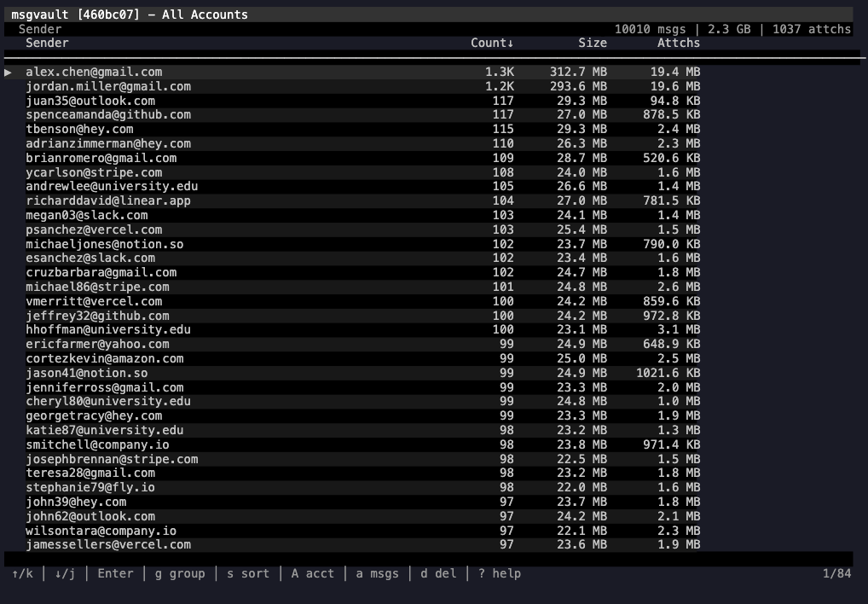Click the 'd del' delete shortcut
The height and width of the screenshot is (604, 868).
(x=438, y=573)
